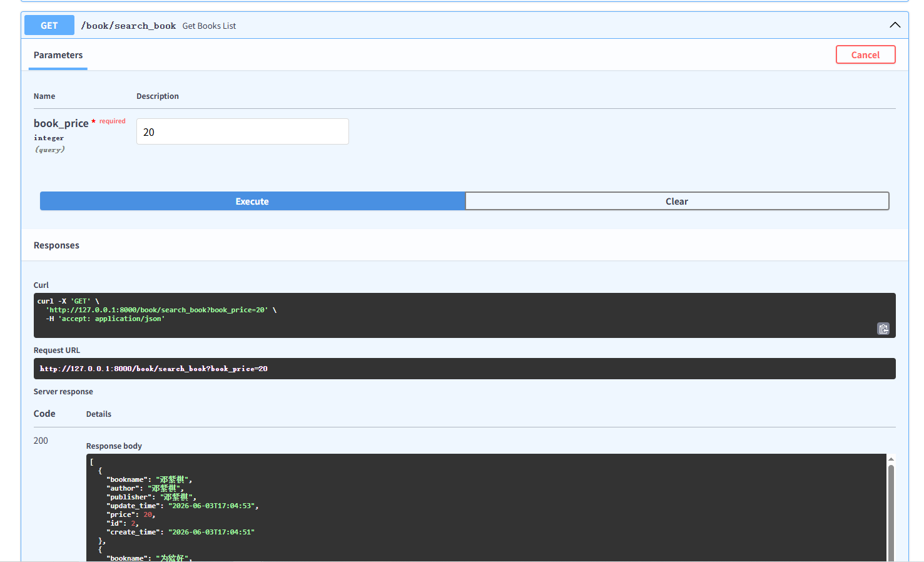Click the Request URL text

click(x=153, y=369)
